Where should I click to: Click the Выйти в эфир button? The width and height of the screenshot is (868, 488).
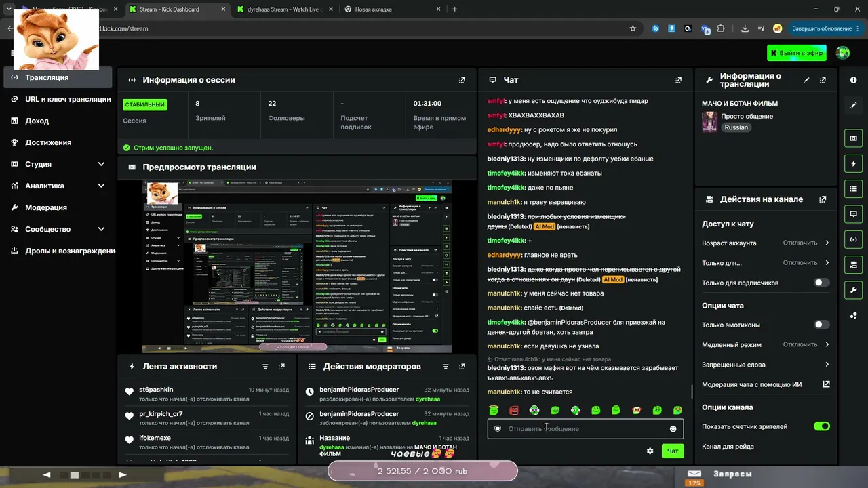pyautogui.click(x=797, y=53)
